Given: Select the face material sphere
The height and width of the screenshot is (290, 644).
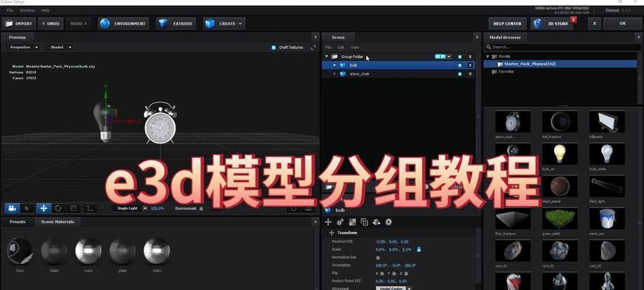Looking at the screenshot, I should point(20,251).
